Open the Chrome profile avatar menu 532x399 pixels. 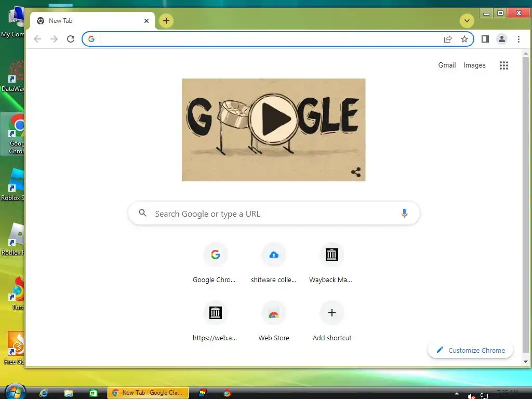click(x=502, y=39)
